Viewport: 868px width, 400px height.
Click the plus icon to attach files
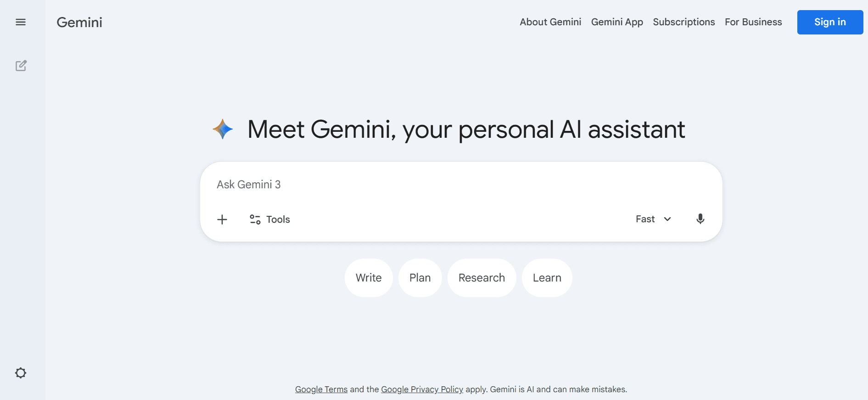tap(222, 219)
